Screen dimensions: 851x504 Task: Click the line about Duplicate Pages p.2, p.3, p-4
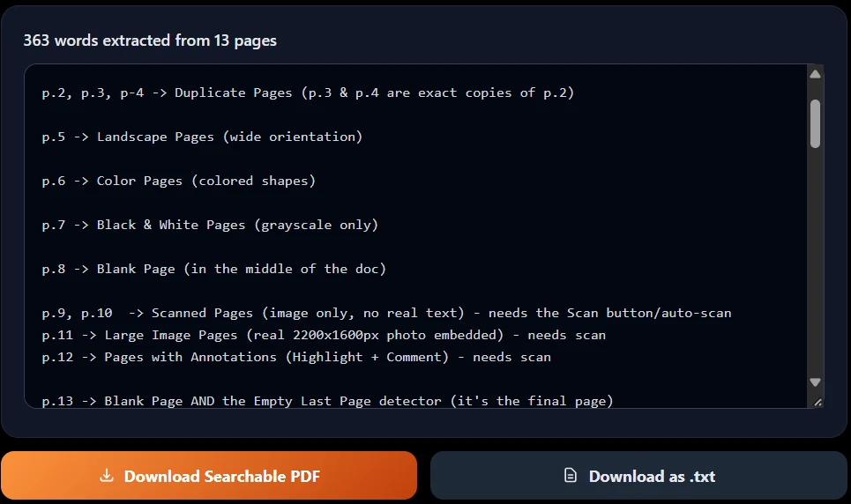pyautogui.click(x=308, y=93)
